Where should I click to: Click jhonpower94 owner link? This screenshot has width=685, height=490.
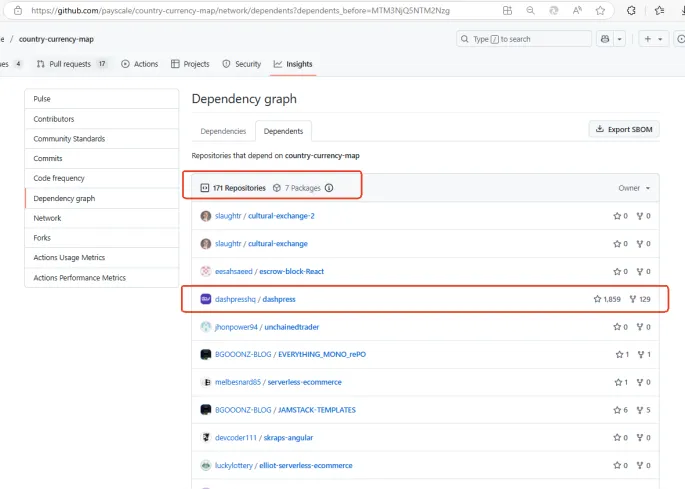click(236, 327)
